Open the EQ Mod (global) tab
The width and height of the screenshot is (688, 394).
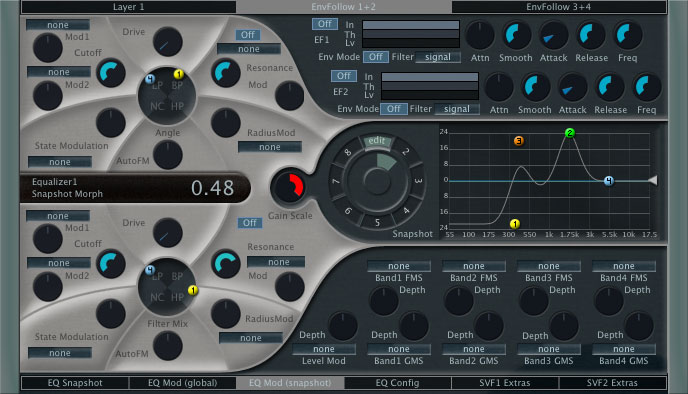click(x=182, y=383)
